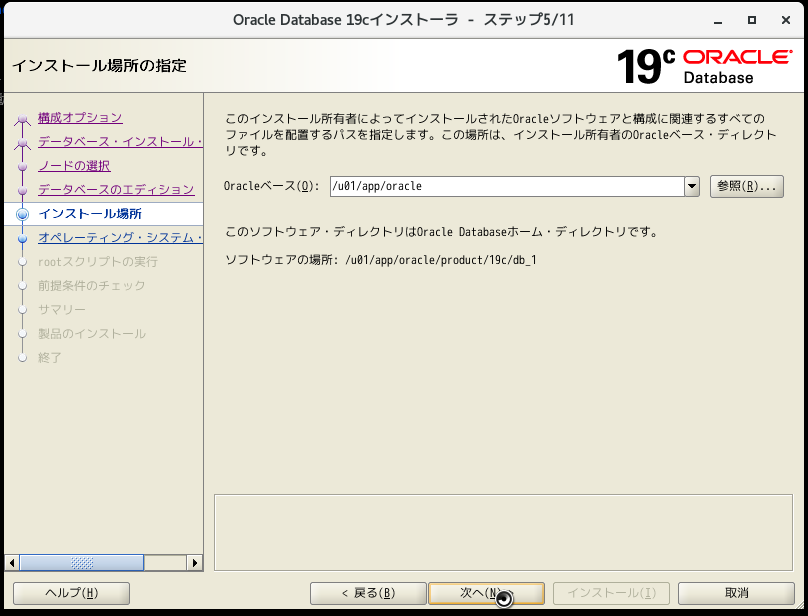This screenshot has height=616, width=808.
Task: Click the 製品のインストール step label
Action: [x=92, y=334]
